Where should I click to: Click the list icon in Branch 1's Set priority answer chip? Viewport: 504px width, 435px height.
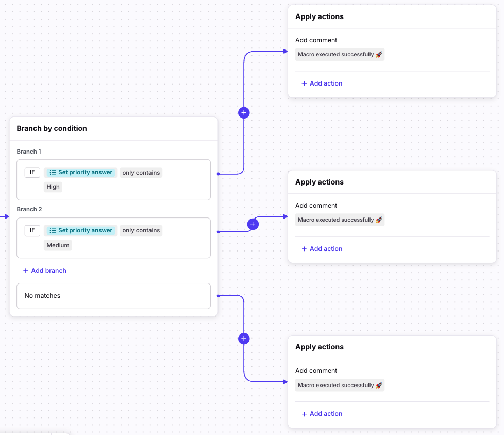pyautogui.click(x=53, y=173)
